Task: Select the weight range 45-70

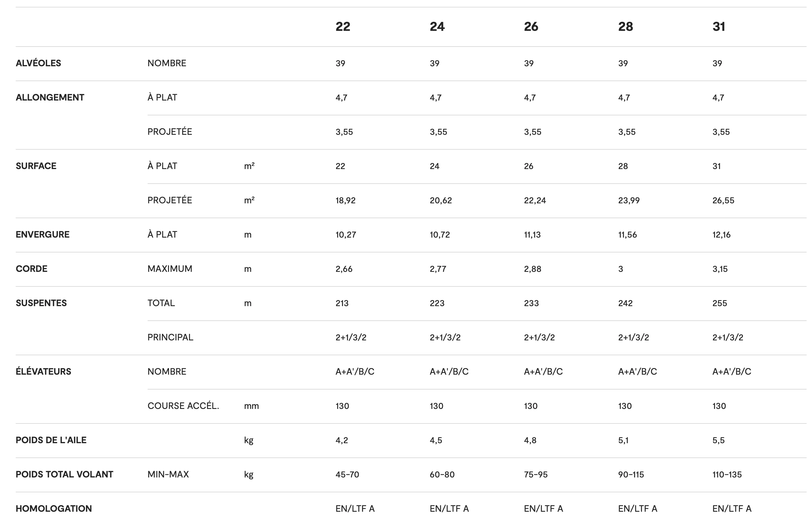Action: pos(347,475)
